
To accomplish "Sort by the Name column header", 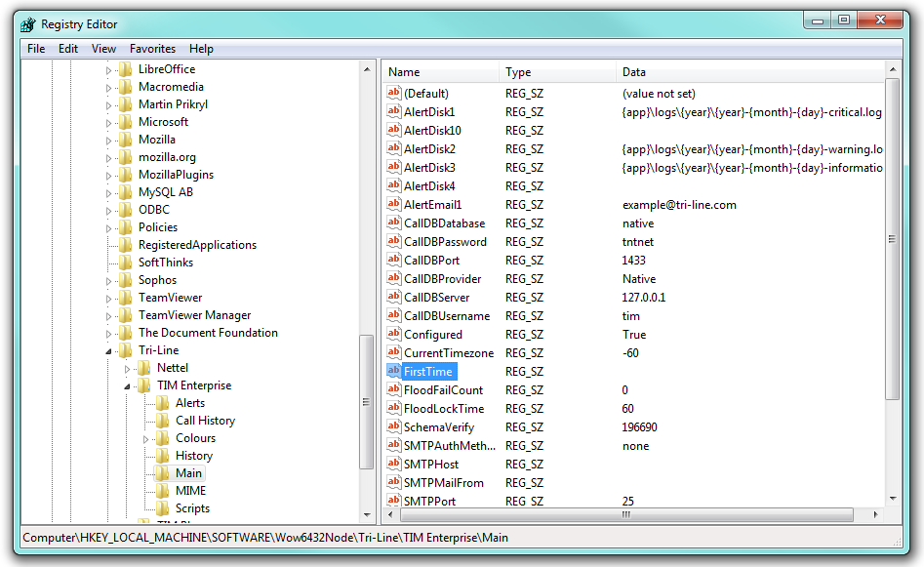I will tap(441, 72).
